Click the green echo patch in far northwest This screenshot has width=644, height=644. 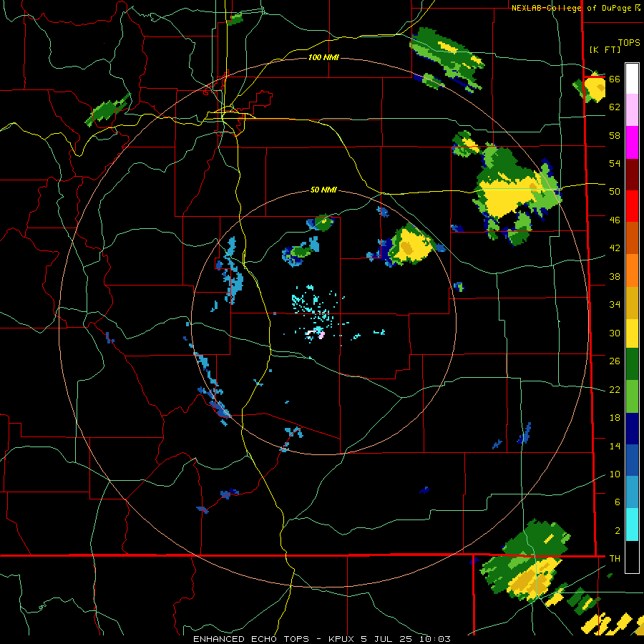pyautogui.click(x=107, y=109)
